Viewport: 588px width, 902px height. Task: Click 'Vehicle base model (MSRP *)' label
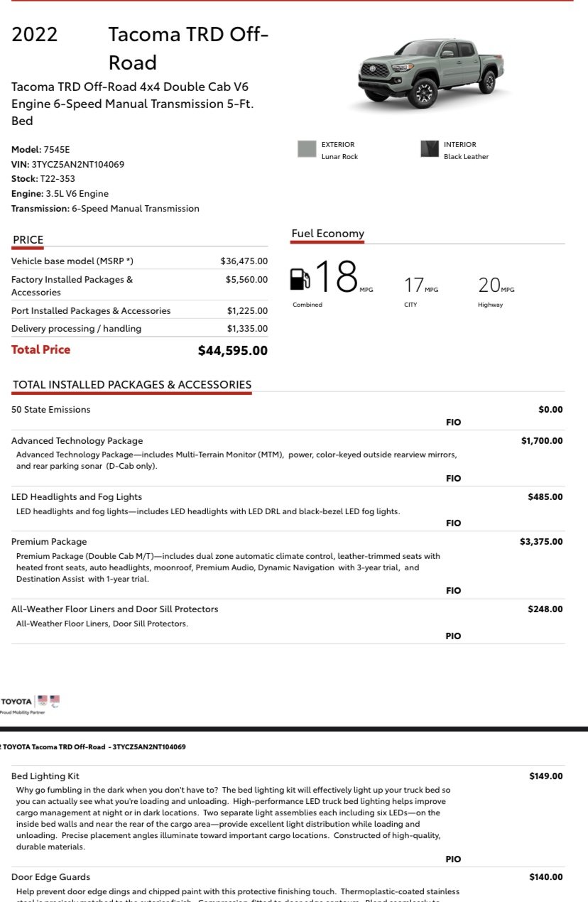click(72, 261)
